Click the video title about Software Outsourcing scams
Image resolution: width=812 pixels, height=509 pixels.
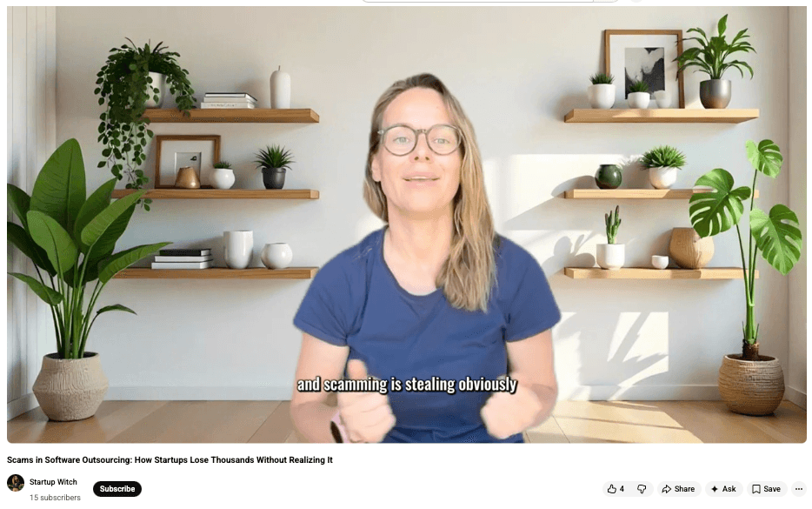pyautogui.click(x=170, y=459)
